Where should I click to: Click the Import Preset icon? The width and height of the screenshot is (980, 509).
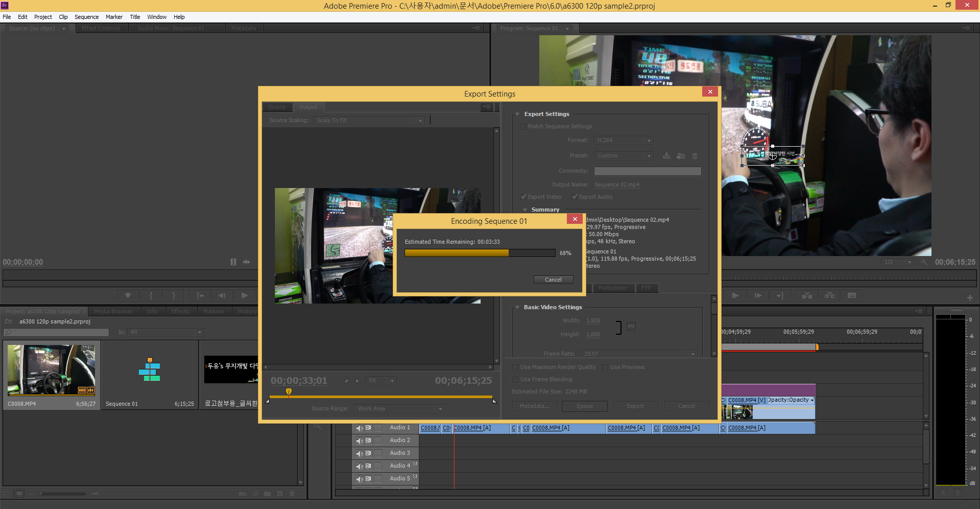(681, 155)
